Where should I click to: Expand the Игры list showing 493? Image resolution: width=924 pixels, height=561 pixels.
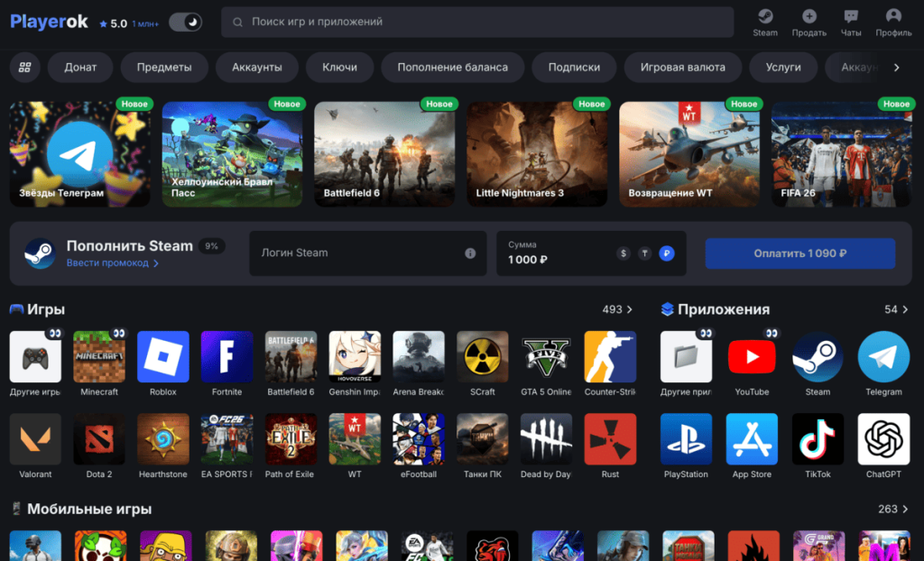618,309
